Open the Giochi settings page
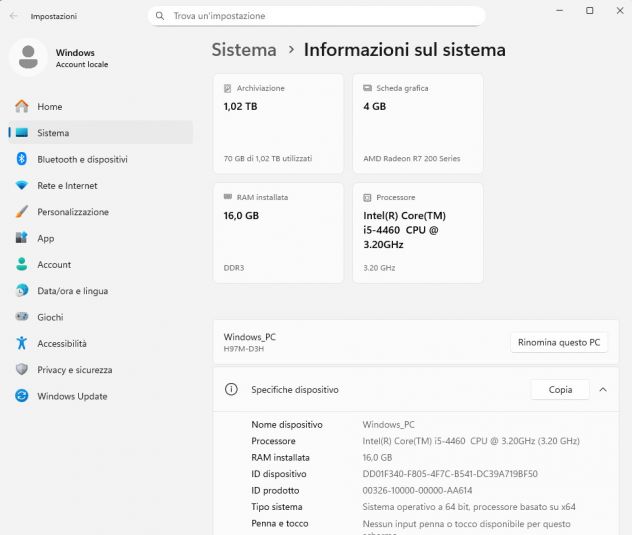 101,317
